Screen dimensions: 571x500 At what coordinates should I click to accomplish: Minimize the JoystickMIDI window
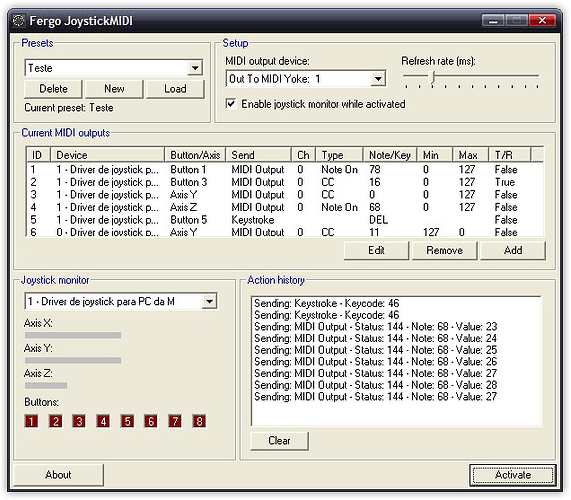click(493, 21)
